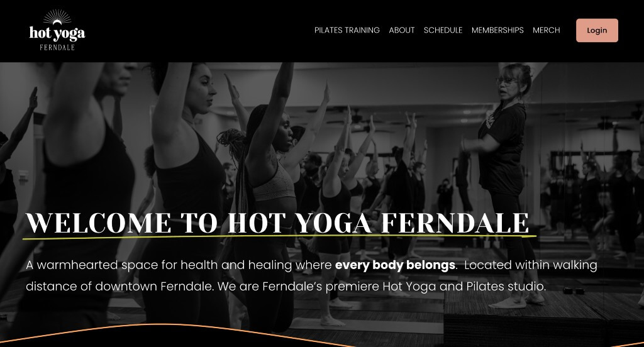Viewport: 644px width, 347px height.
Task: Click the FERNDALE text under the logo
Action: pos(57,48)
